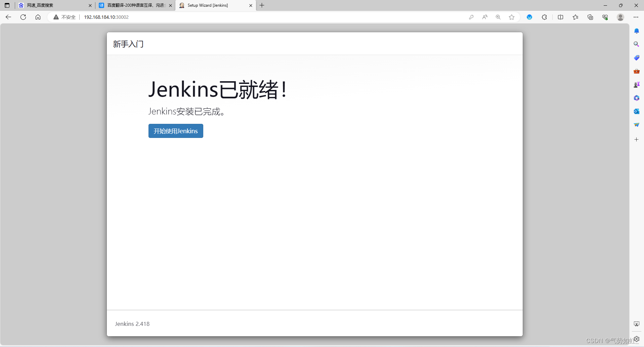Open browser essentials heart icon
644x347 pixels.
point(605,17)
